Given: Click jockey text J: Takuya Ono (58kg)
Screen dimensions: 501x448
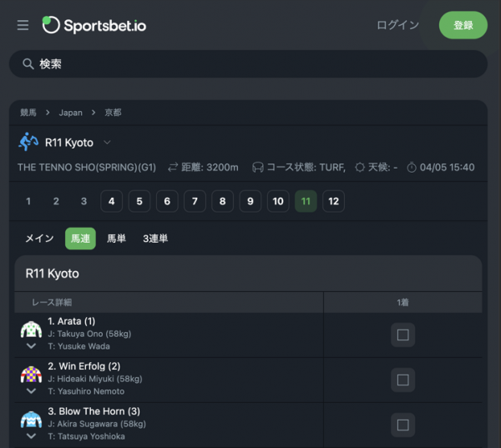Looking at the screenshot, I should tap(89, 334).
